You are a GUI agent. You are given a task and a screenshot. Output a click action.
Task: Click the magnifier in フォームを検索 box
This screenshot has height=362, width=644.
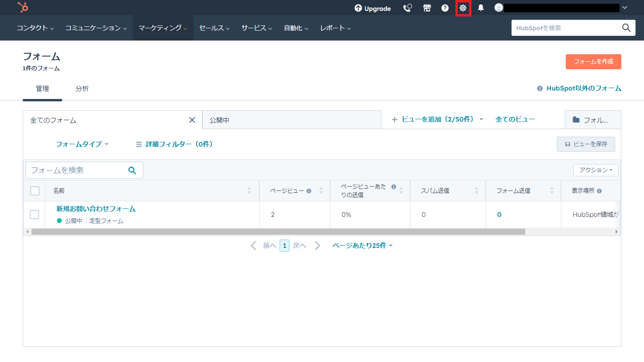point(132,170)
